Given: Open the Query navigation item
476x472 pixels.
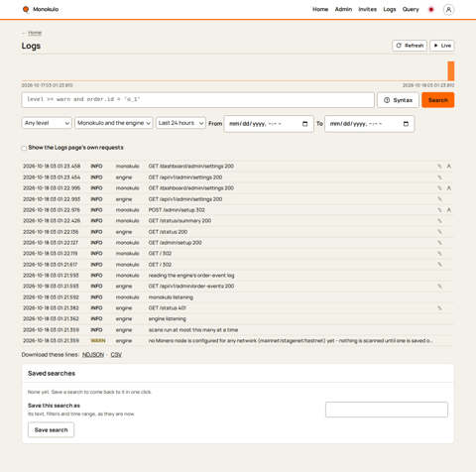Looking at the screenshot, I should 411,9.
